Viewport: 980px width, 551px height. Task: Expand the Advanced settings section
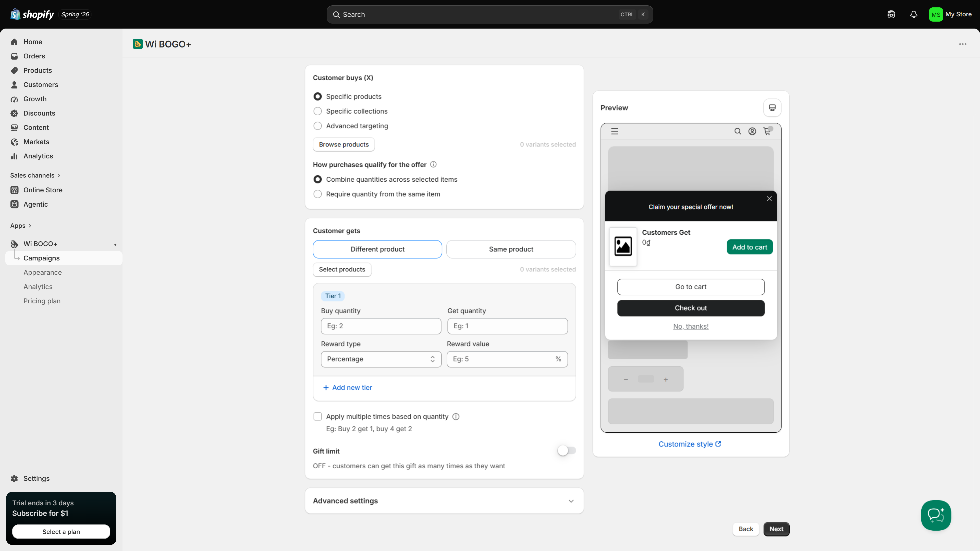[444, 501]
